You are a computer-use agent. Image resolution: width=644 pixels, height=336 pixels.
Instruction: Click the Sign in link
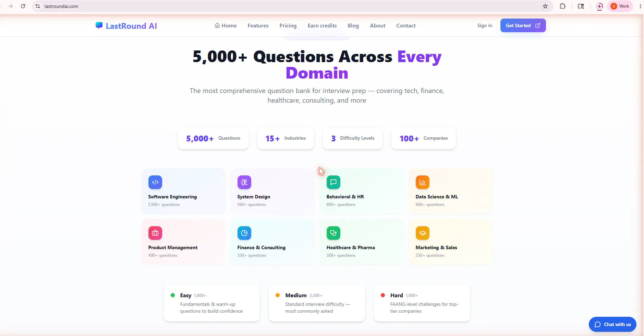[485, 25]
